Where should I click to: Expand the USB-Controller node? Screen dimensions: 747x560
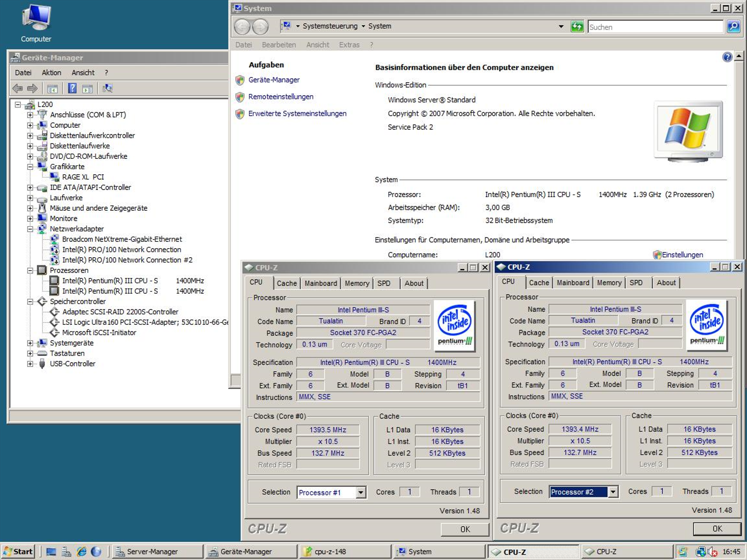(x=30, y=364)
